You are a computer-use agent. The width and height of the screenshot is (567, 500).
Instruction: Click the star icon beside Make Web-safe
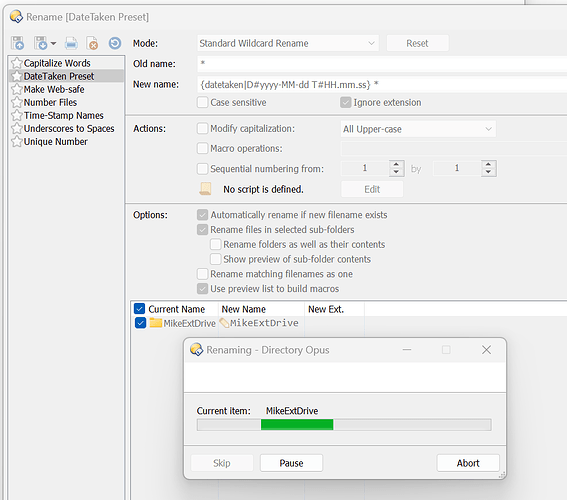pyautogui.click(x=17, y=89)
